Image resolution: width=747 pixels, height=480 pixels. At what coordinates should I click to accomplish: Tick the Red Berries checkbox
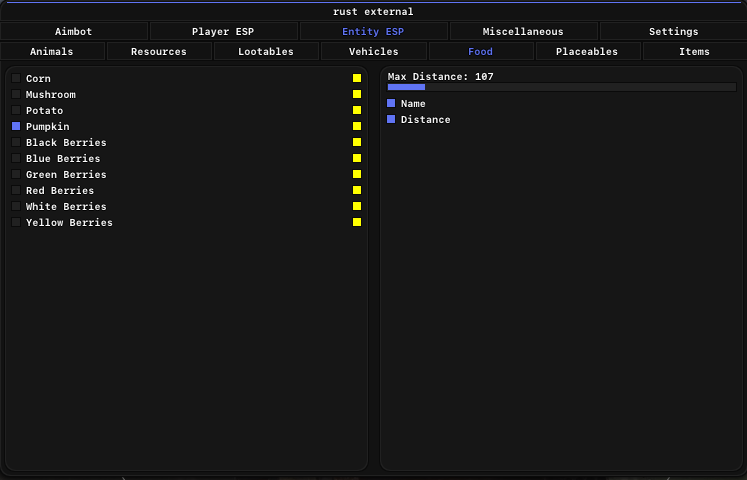16,190
